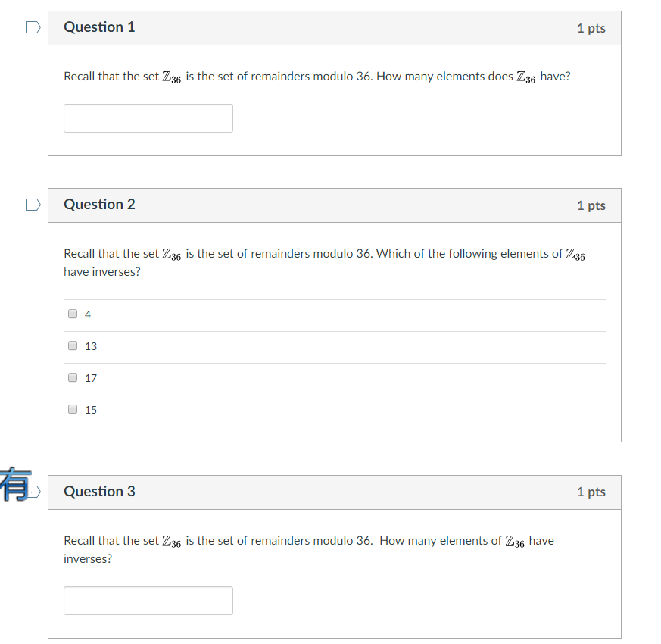661x644 pixels.
Task: Click the Question 2 header title
Action: pyautogui.click(x=99, y=205)
